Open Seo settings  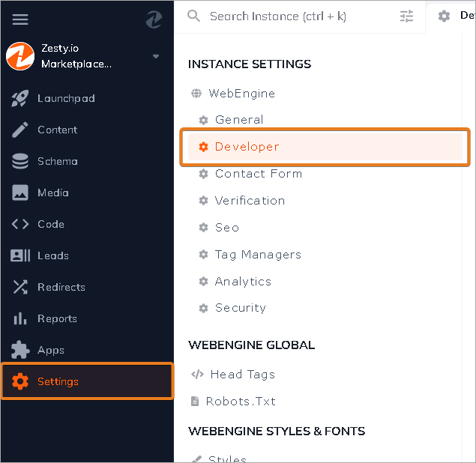[x=227, y=228]
